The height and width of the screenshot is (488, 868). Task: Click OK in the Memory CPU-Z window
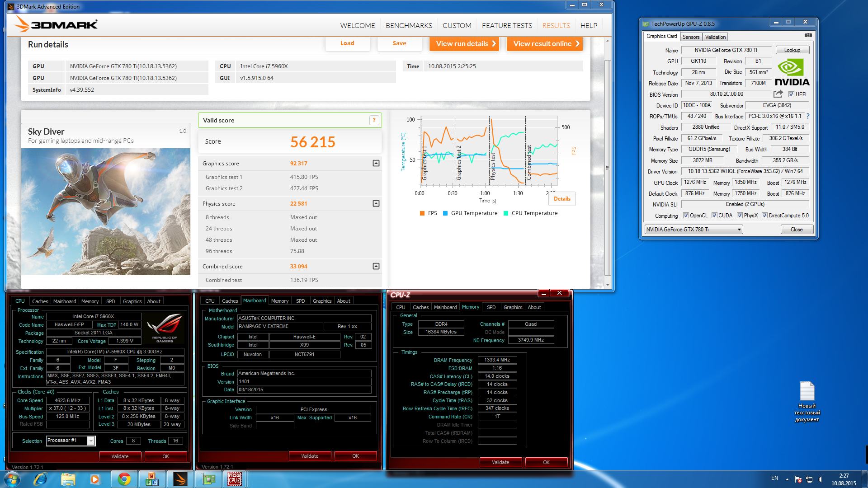pos(546,462)
